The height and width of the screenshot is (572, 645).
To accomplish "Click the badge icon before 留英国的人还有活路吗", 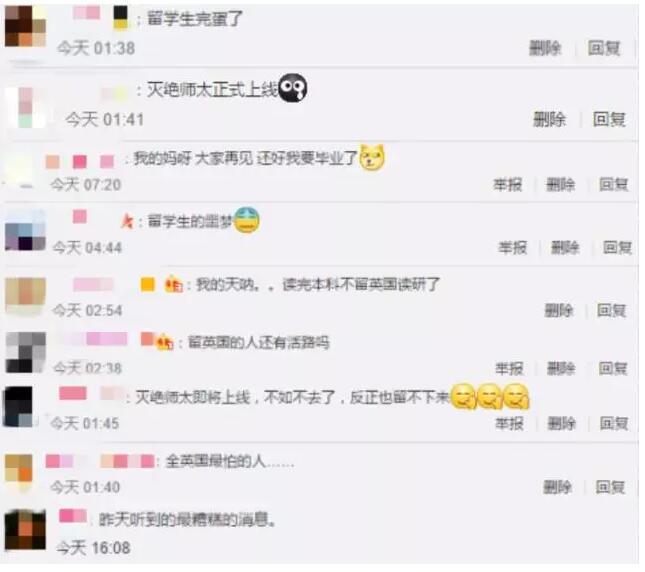I will (164, 343).
